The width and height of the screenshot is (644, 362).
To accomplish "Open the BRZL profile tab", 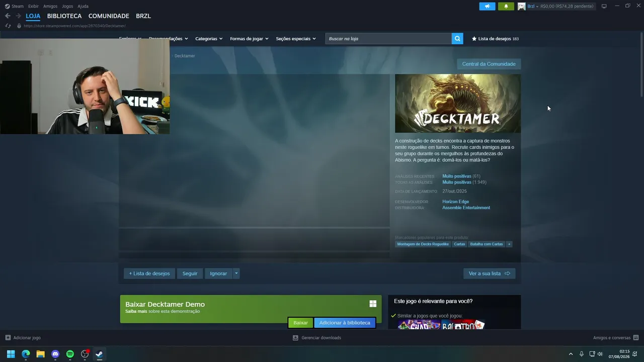I will (x=143, y=16).
